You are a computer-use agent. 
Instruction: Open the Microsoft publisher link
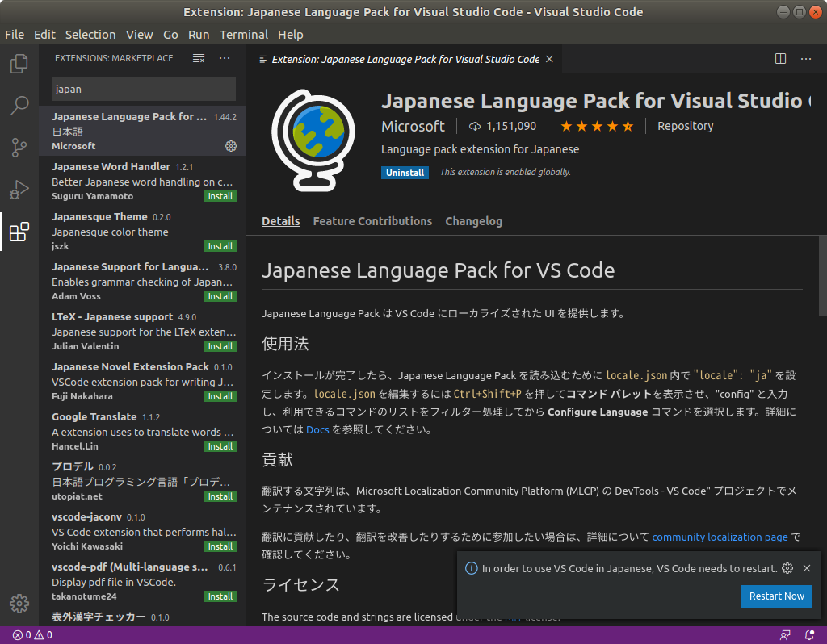tap(413, 127)
